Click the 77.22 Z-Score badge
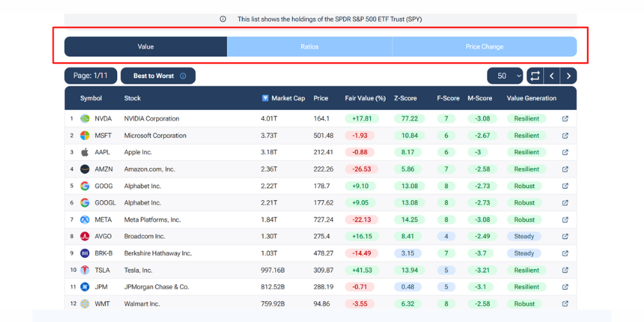Screen dimensions: 644x322 [x=410, y=118]
